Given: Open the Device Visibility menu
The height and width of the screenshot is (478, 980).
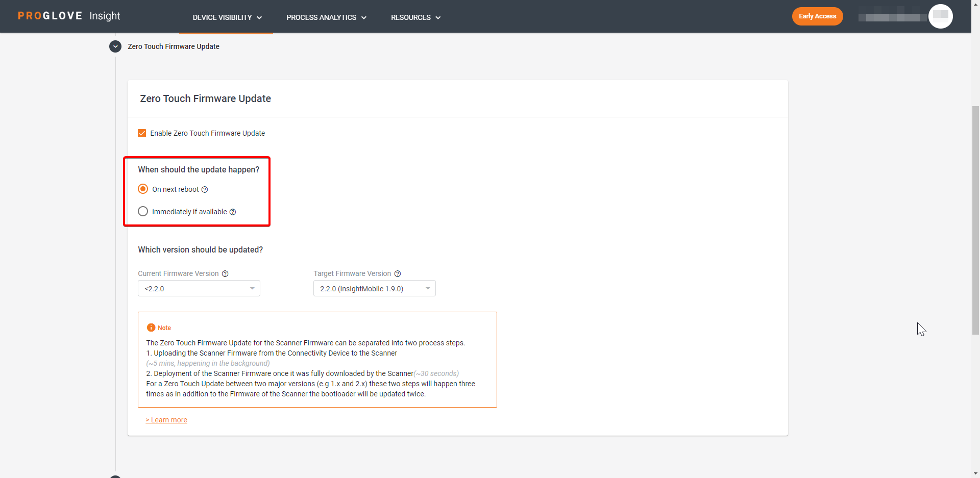Looking at the screenshot, I should 227,17.
